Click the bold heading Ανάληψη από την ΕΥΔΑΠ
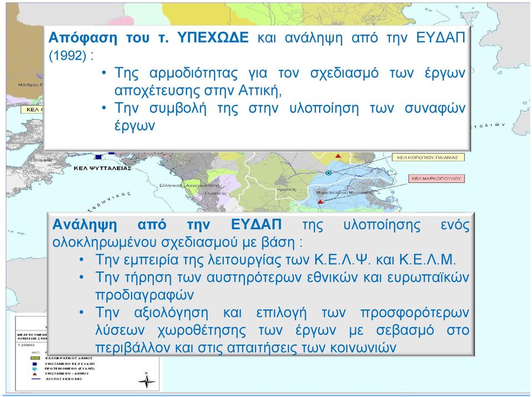532x397 pixels. (167, 225)
